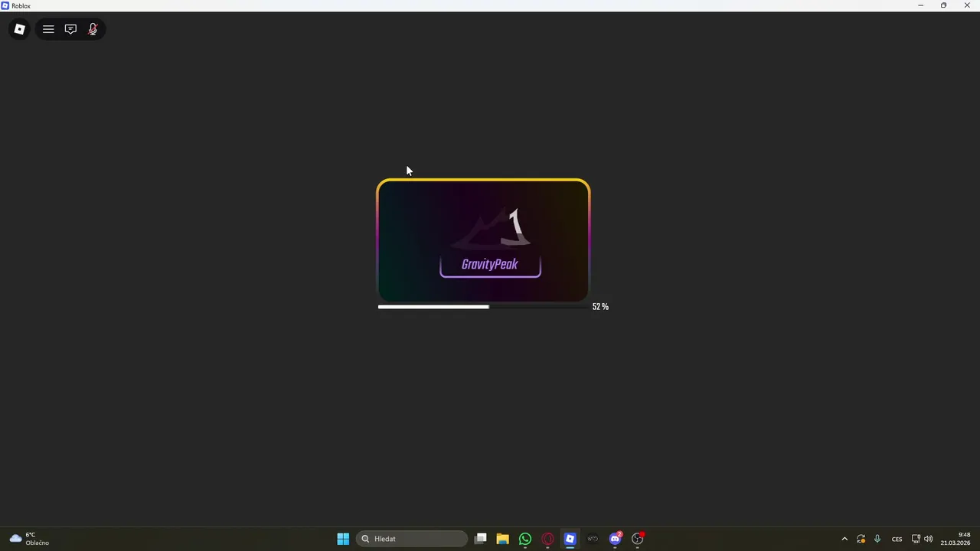Unmute the microphone in Roblox top bar

93,29
